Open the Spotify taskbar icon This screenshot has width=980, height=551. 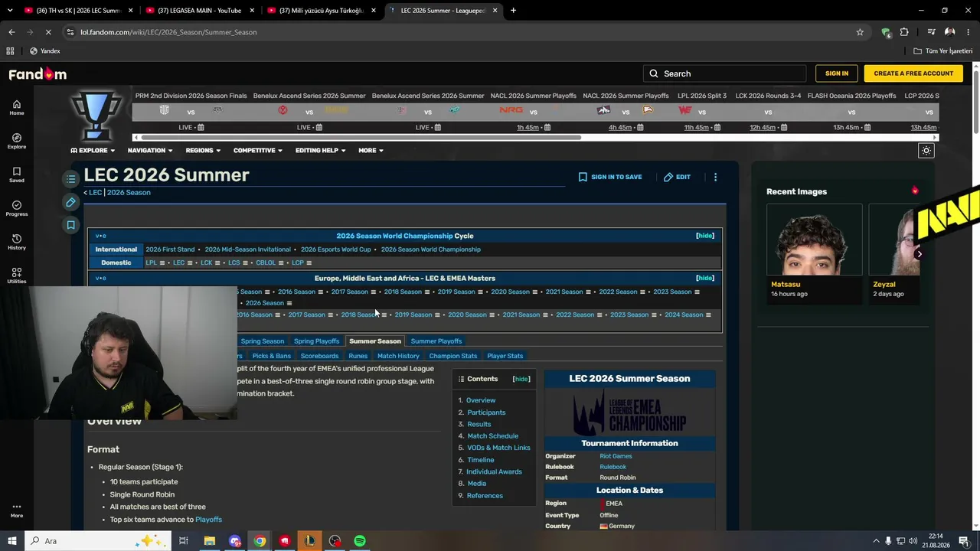(360, 541)
